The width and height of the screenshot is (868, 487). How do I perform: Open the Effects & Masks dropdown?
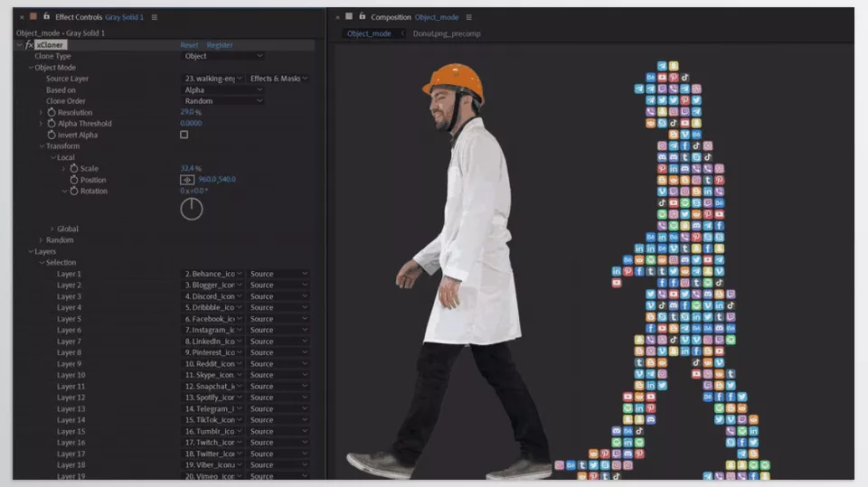point(278,79)
